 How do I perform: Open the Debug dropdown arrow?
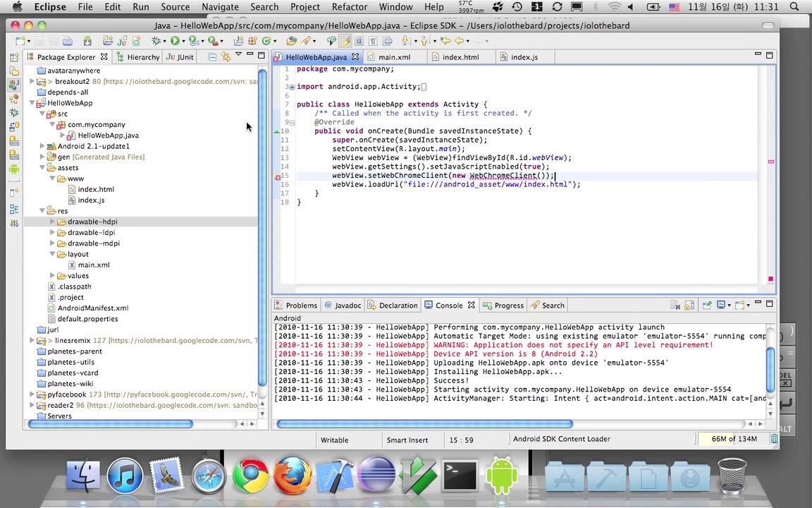pyautogui.click(x=165, y=41)
